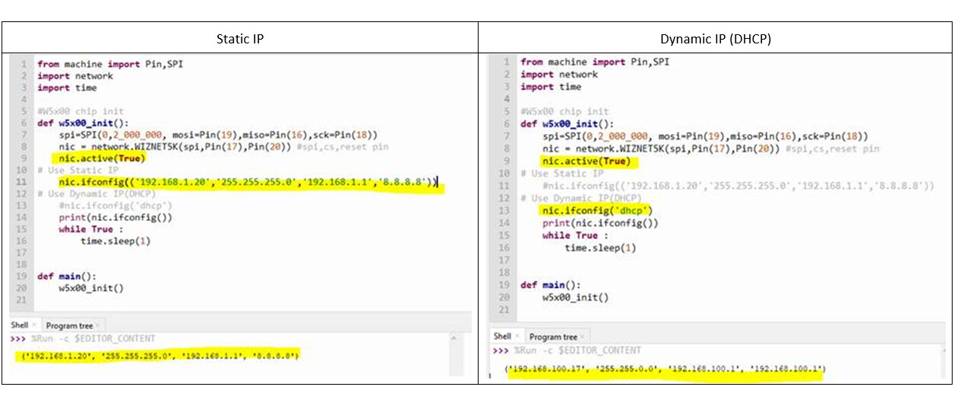Click 'from machine import Pin,SPI' in Dynamic IP editor
This screenshot has width=980, height=406.
coord(595,62)
